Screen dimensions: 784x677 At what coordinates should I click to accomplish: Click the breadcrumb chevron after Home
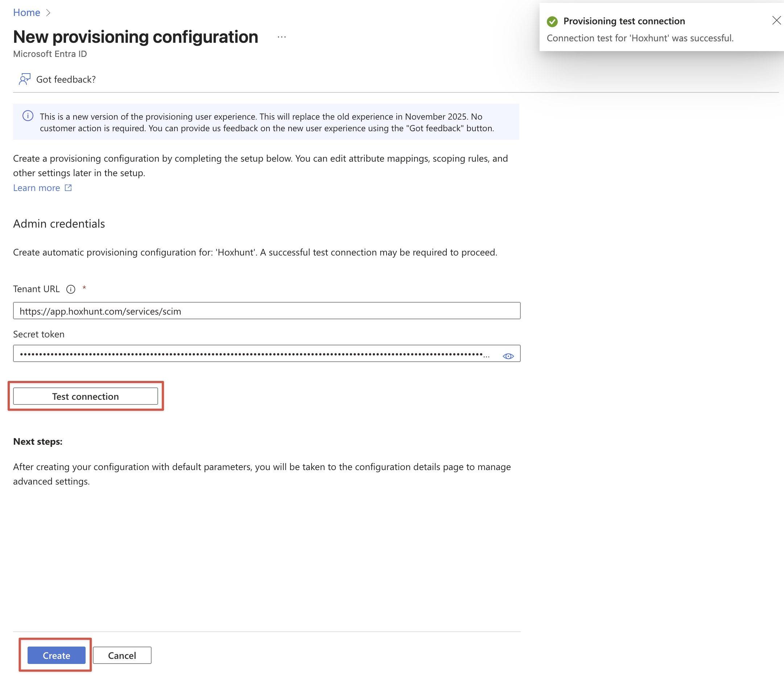point(48,13)
